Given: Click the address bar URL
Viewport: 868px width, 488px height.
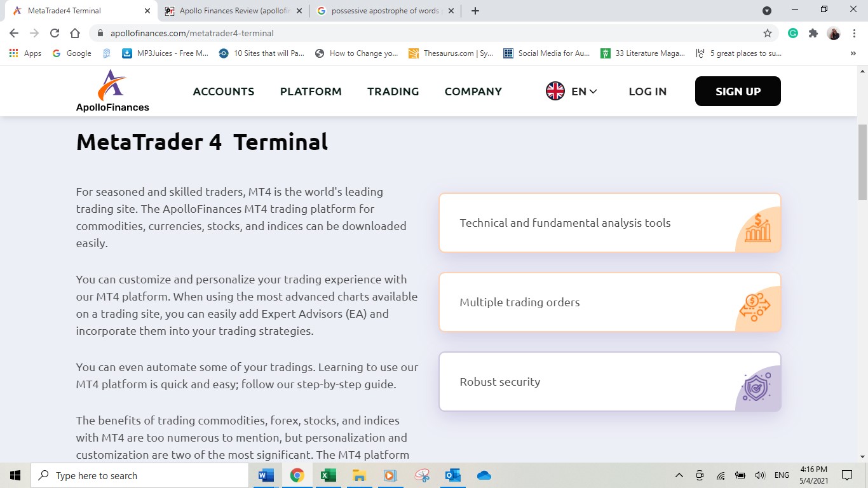Looking at the screenshot, I should [192, 33].
